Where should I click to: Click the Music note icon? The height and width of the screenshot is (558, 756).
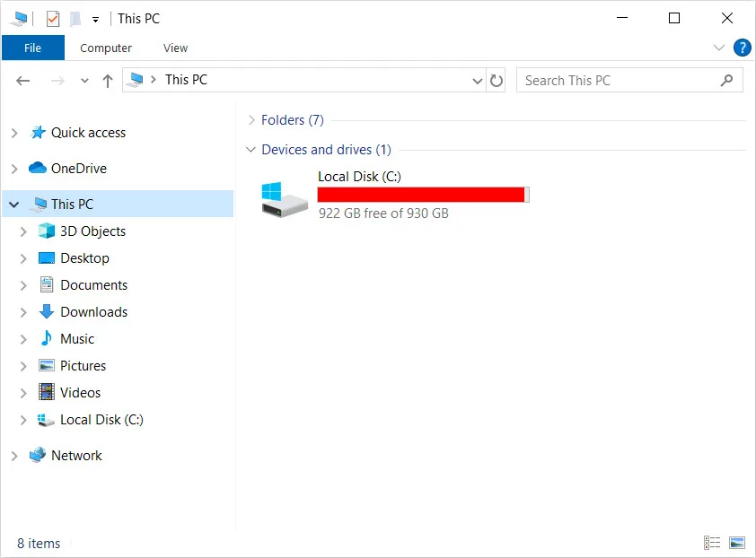click(47, 338)
